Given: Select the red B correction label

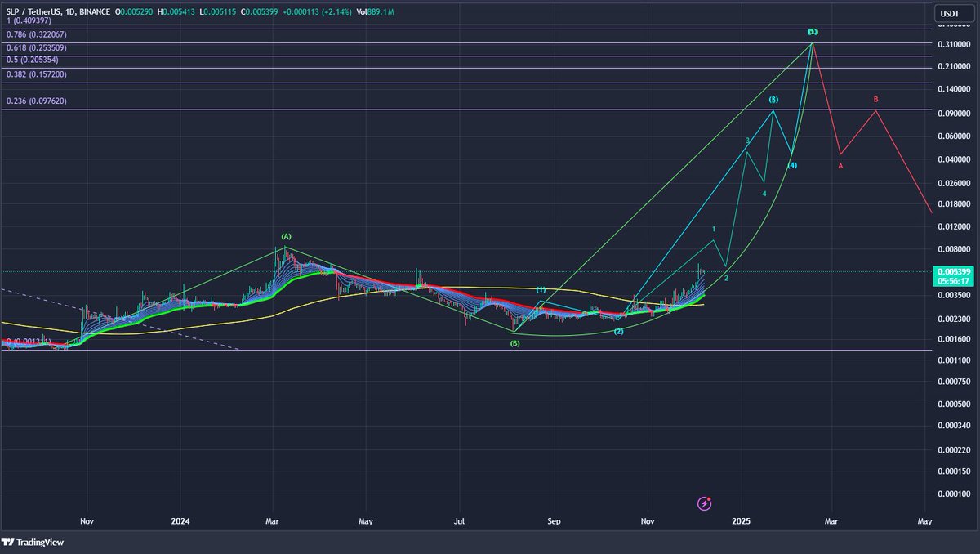Looking at the screenshot, I should [x=875, y=100].
